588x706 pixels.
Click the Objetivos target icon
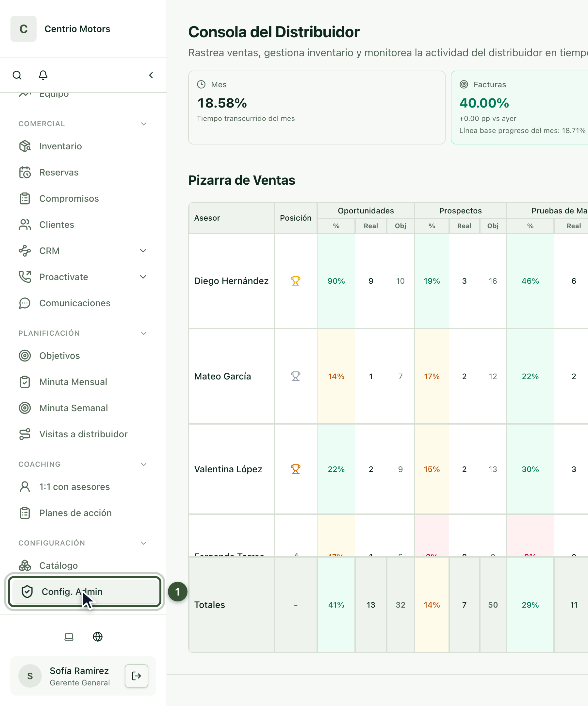(25, 356)
